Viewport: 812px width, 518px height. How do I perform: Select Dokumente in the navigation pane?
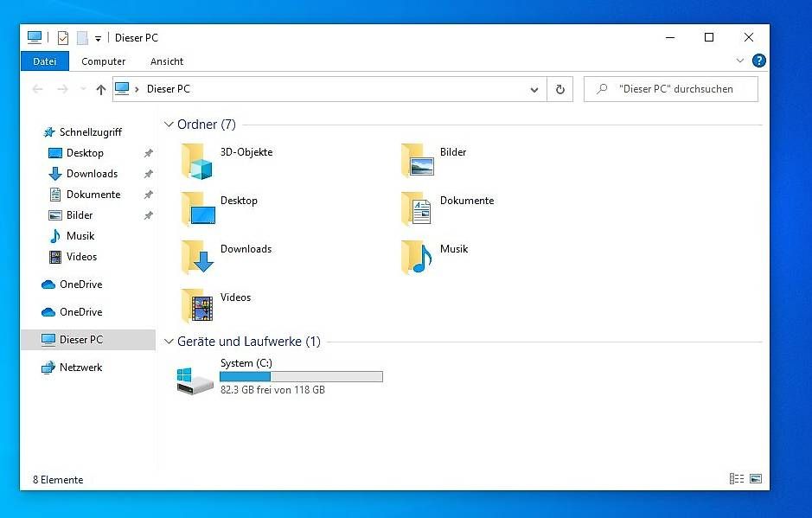click(88, 195)
